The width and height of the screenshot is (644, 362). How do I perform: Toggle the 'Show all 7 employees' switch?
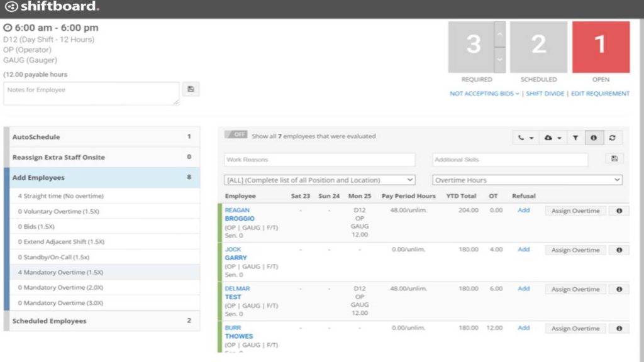point(236,135)
